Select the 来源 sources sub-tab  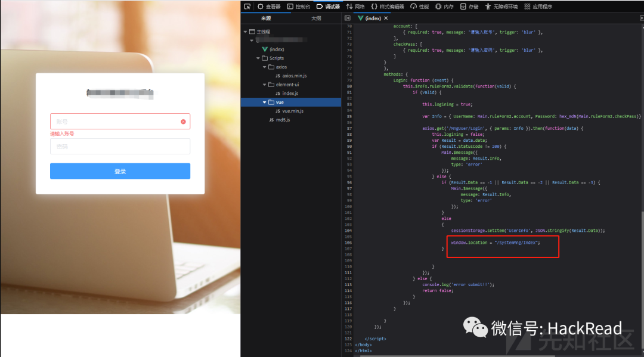(x=266, y=18)
